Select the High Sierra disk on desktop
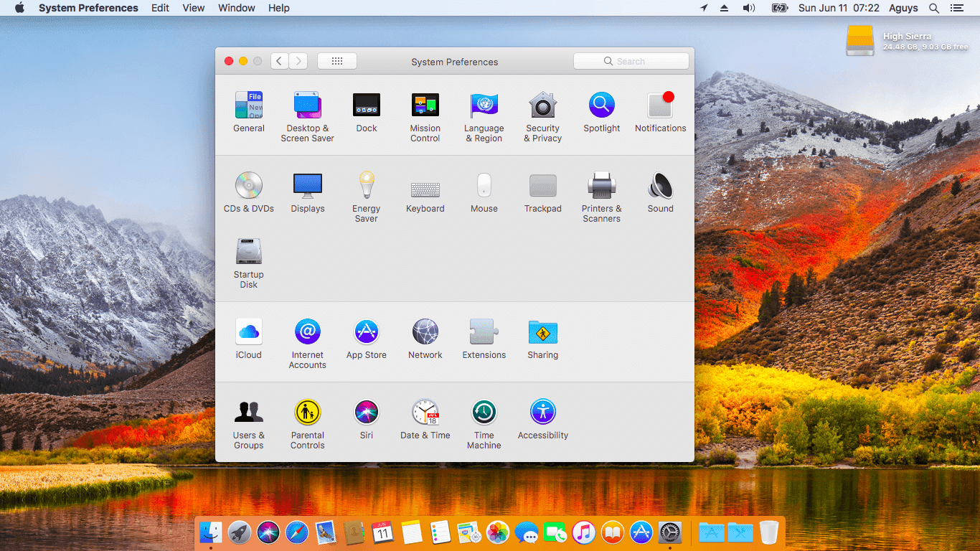Viewport: 980px width, 551px height. point(860,41)
